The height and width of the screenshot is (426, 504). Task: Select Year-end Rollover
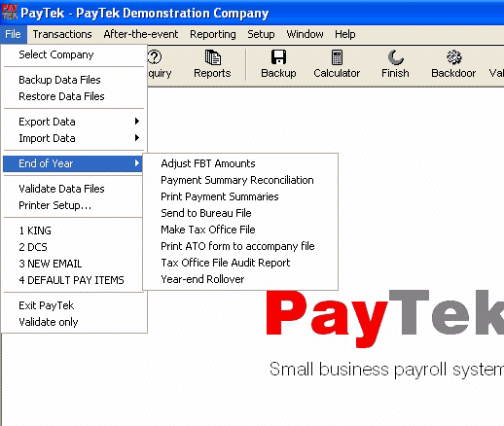(x=202, y=279)
